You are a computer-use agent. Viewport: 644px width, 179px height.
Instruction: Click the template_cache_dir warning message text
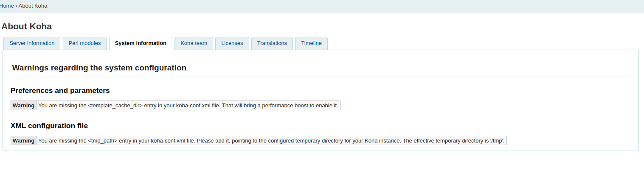188,106
